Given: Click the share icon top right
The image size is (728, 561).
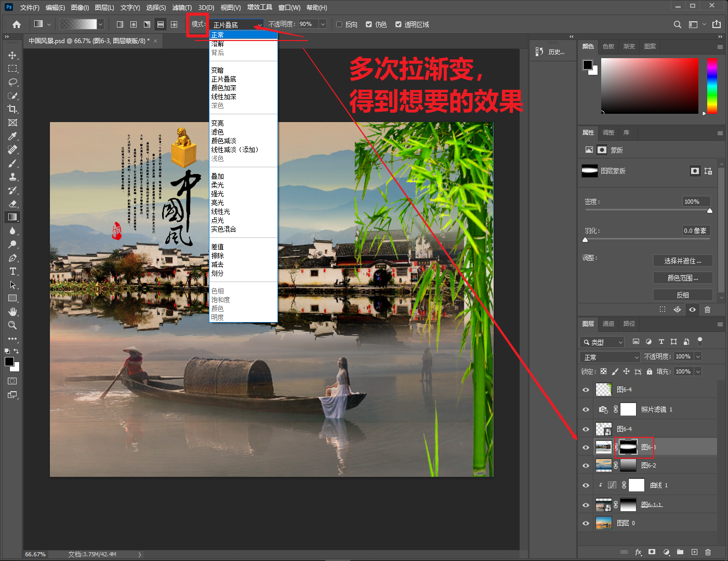Looking at the screenshot, I should point(717,24).
